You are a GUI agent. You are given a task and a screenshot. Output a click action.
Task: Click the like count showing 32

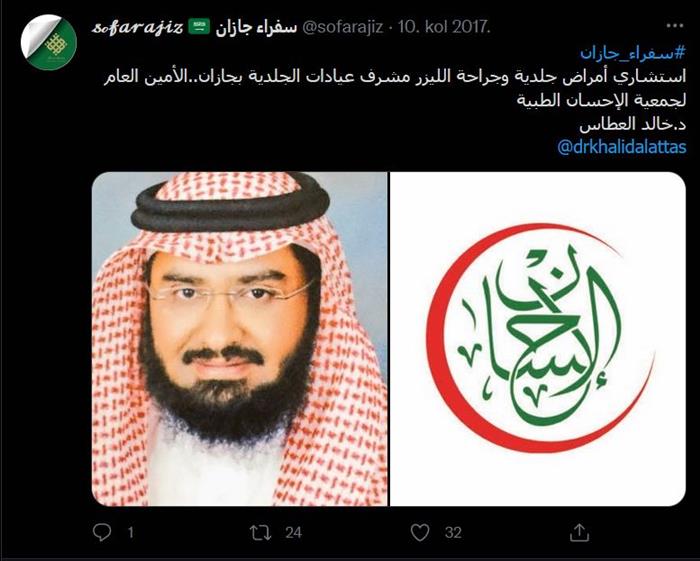(453, 532)
